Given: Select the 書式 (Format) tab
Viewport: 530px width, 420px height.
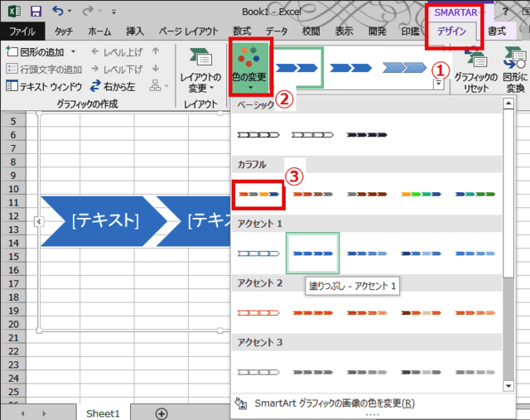Looking at the screenshot, I should coord(497,31).
